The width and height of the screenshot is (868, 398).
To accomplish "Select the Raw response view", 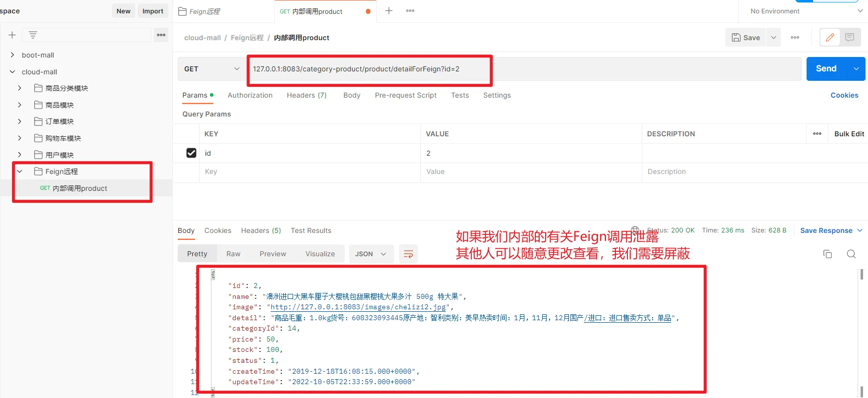I will 233,254.
